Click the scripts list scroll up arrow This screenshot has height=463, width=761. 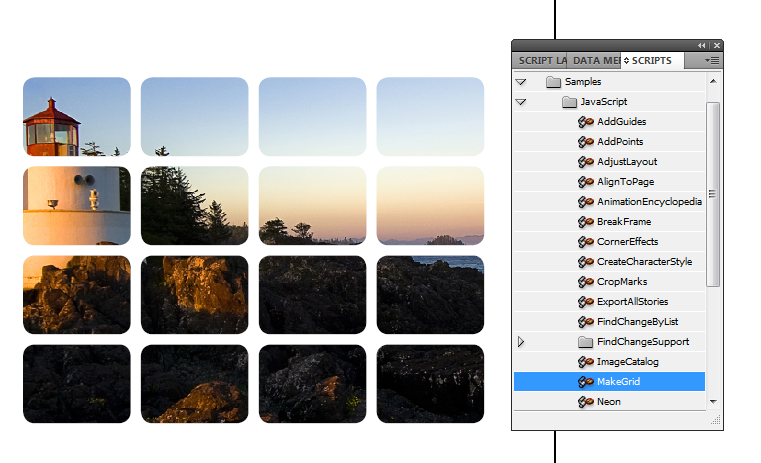(713, 82)
